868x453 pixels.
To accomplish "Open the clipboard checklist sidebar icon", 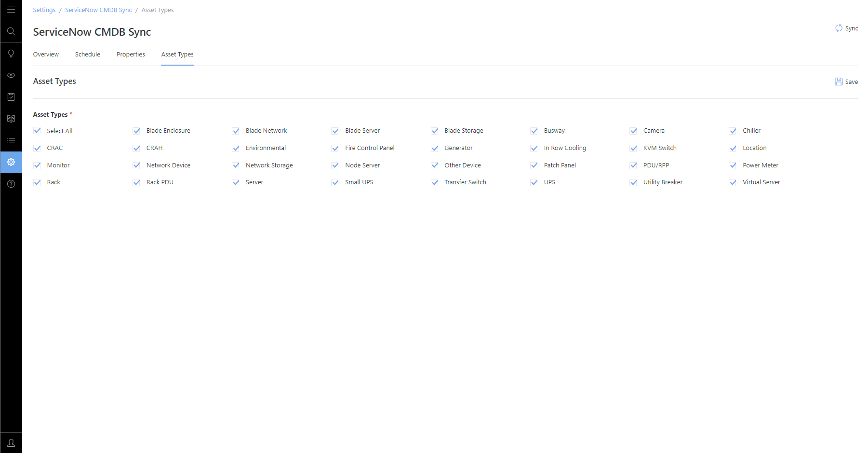I will tap(11, 97).
